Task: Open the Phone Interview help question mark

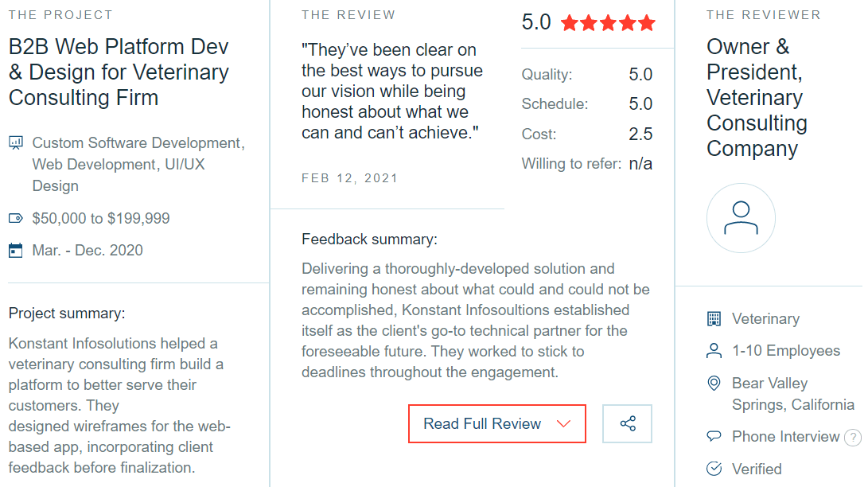Action: tap(853, 438)
